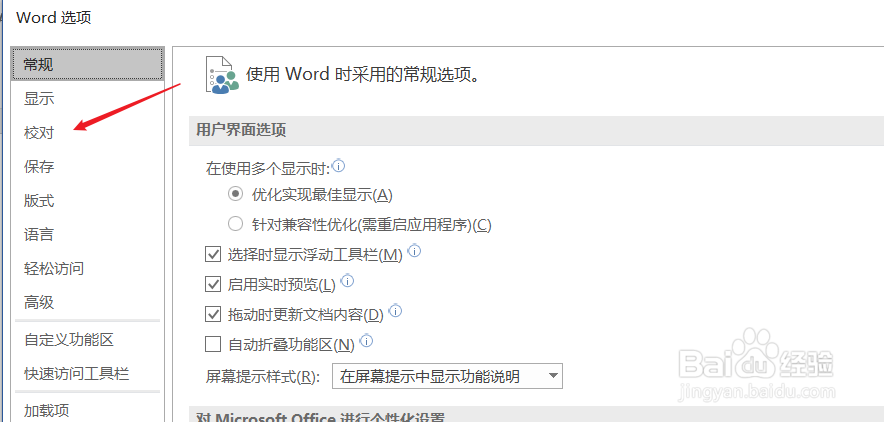
Task: Click info icon beside 拖动时更新文档内容
Action: [x=396, y=310]
